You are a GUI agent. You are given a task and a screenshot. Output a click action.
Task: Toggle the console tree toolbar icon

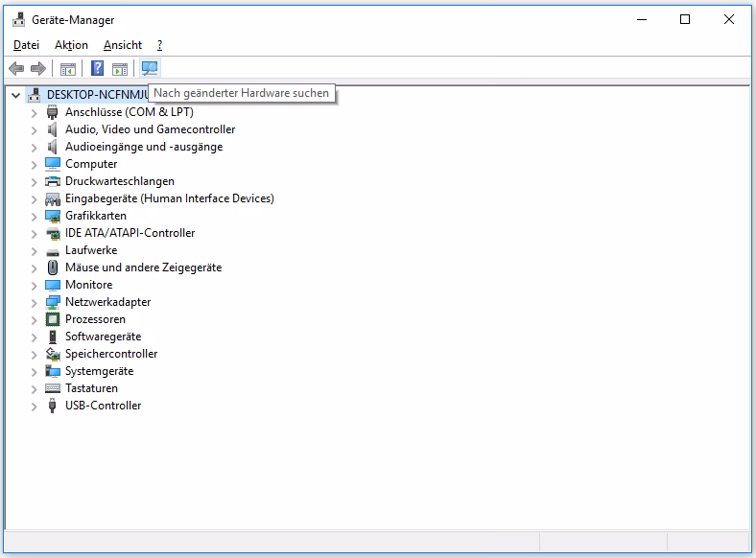click(68, 68)
